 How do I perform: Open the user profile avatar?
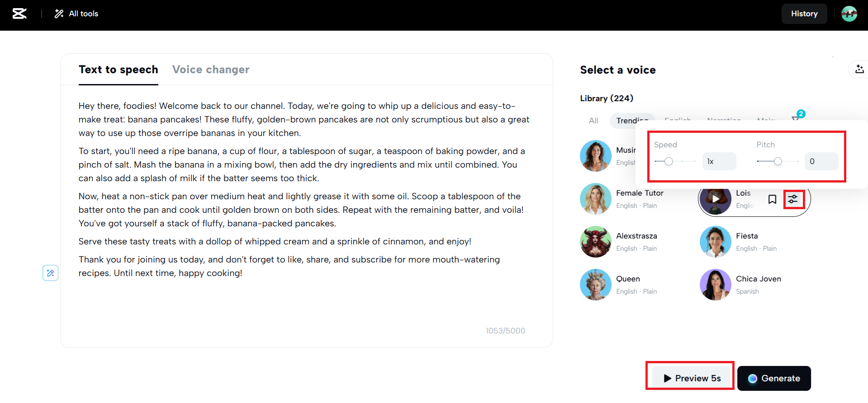pyautogui.click(x=849, y=14)
